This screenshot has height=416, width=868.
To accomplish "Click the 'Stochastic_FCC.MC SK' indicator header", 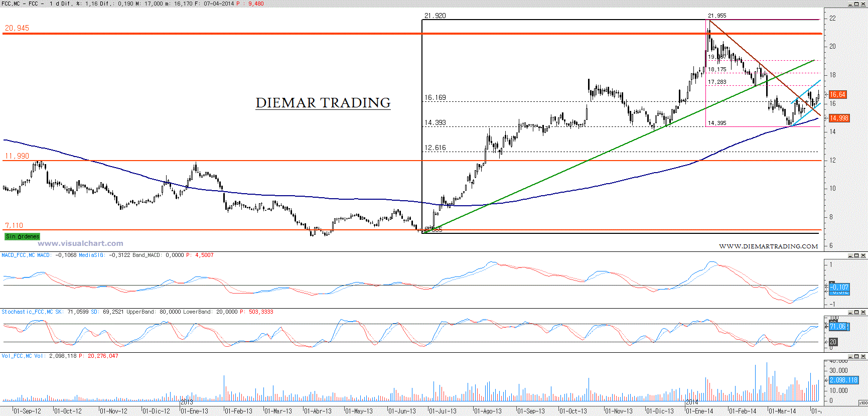I will pos(32,312).
